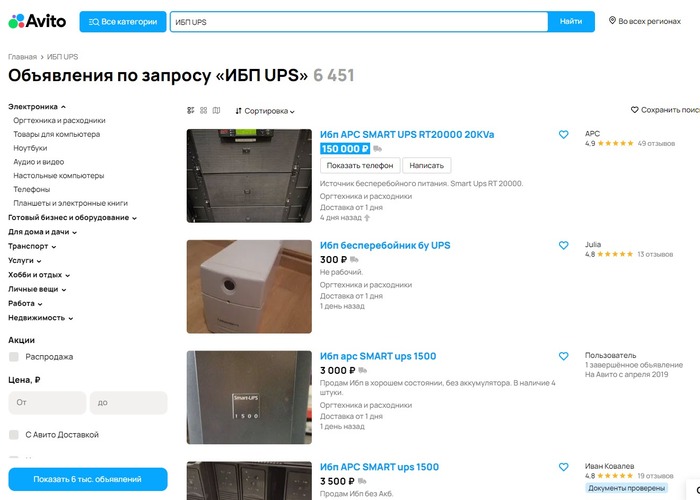Click the location pin for all regions

point(612,21)
